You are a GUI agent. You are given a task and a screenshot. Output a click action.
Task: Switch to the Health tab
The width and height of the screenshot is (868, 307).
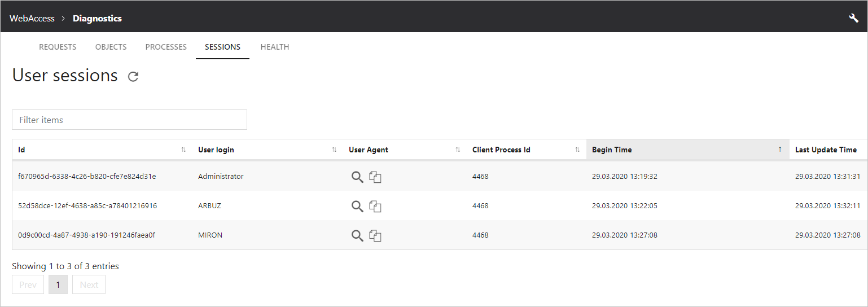275,47
